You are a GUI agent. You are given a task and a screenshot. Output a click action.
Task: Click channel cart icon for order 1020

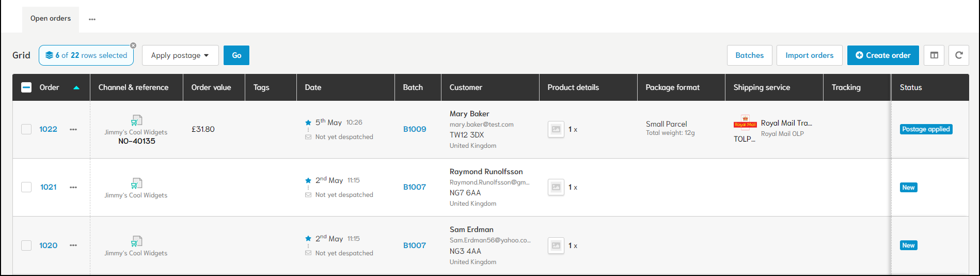[x=136, y=241]
